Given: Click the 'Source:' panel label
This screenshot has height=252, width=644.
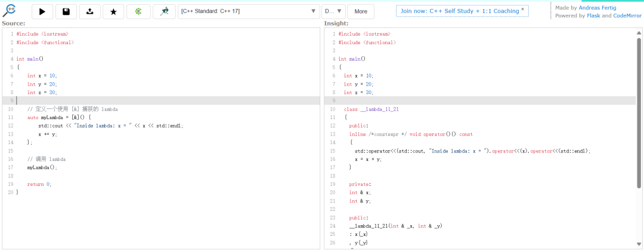Looking at the screenshot, I should coord(13,23).
